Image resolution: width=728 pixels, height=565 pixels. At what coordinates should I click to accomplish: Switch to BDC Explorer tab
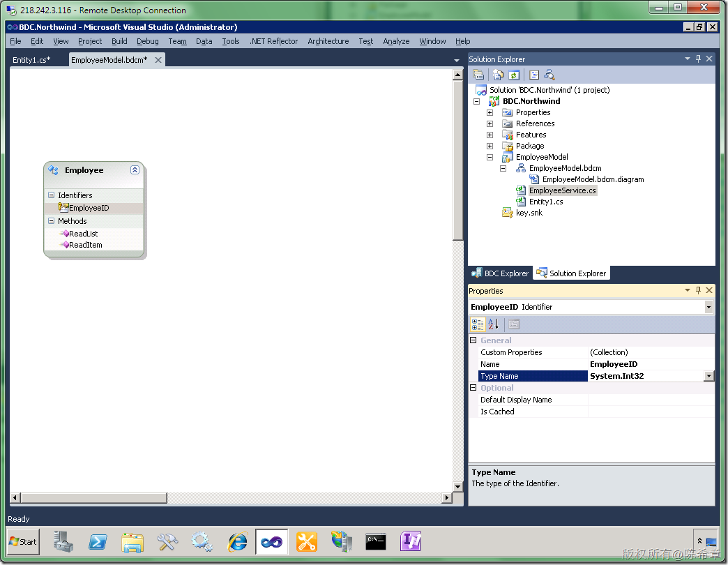click(x=500, y=273)
